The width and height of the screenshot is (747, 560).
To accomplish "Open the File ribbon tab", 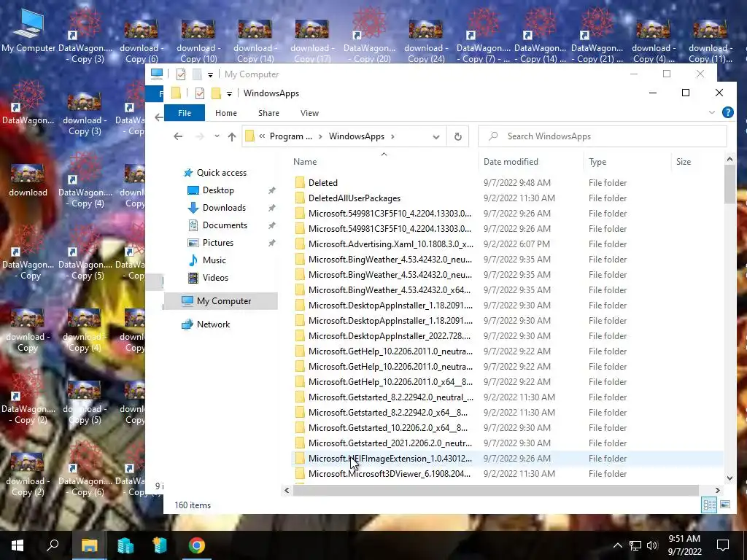I will [x=185, y=113].
